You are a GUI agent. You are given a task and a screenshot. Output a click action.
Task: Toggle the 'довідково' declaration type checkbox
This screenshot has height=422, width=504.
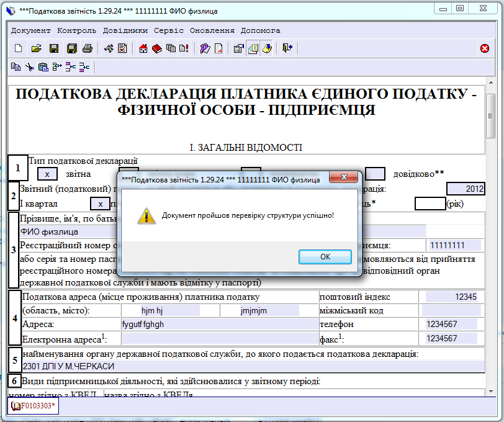[376, 174]
